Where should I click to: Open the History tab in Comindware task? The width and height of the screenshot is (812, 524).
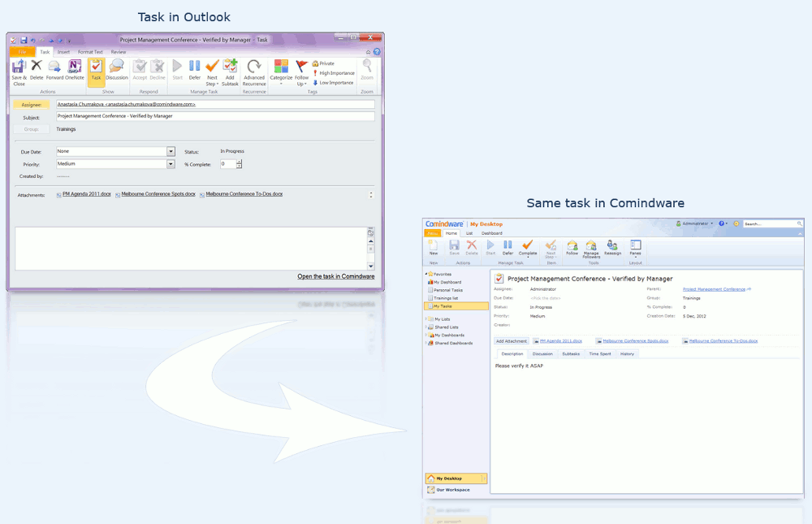[627, 354]
